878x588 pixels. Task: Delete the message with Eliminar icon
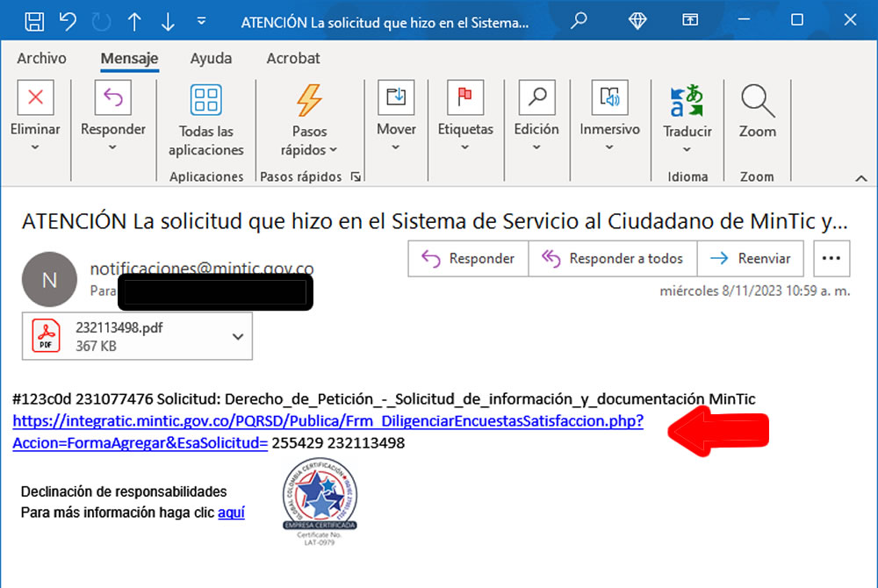36,97
